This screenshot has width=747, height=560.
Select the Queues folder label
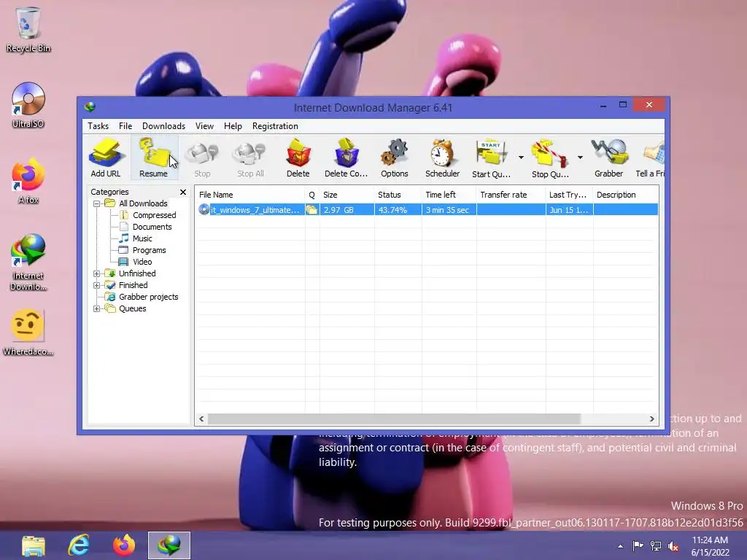(133, 308)
